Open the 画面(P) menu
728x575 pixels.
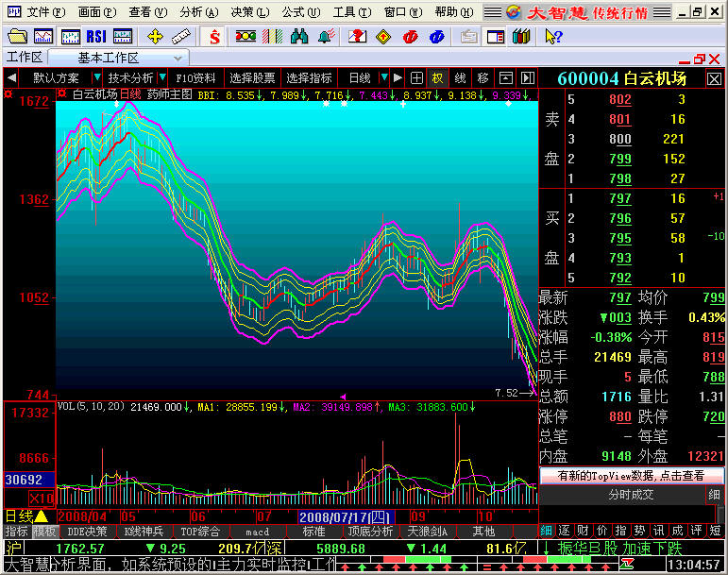(x=97, y=12)
